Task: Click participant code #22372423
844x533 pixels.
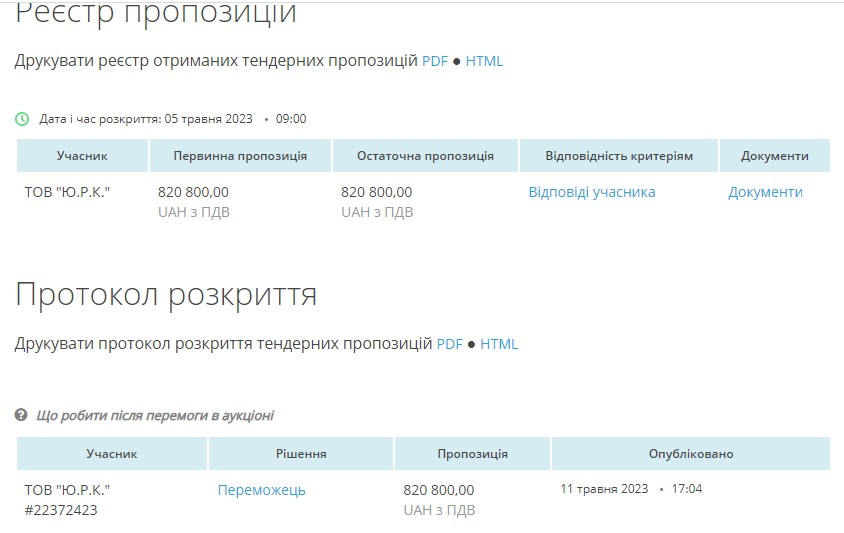Action: coord(61,510)
